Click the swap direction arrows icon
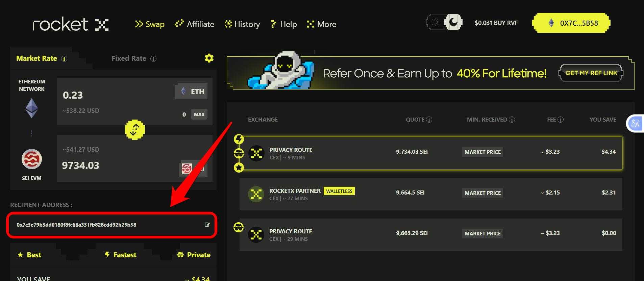This screenshot has height=281, width=644. [135, 129]
